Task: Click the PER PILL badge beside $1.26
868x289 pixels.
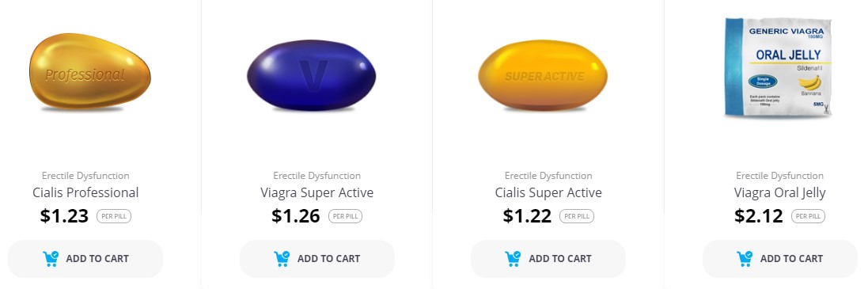Action: click(x=346, y=216)
